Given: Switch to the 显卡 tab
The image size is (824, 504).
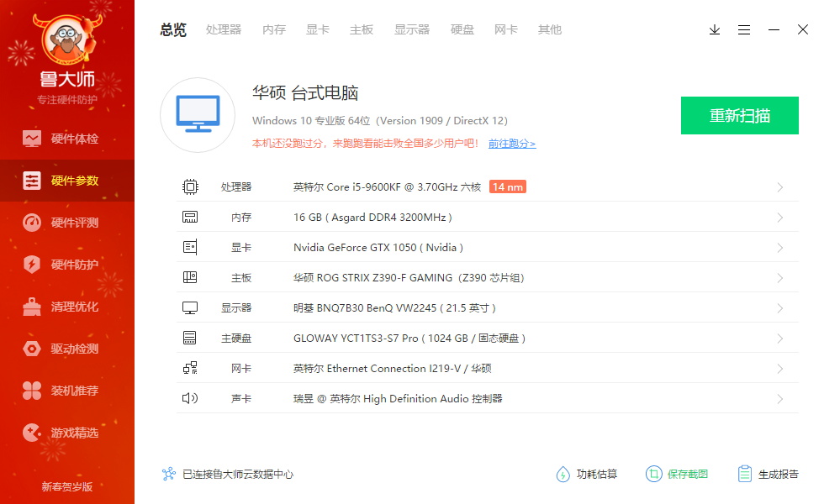Looking at the screenshot, I should 318,30.
